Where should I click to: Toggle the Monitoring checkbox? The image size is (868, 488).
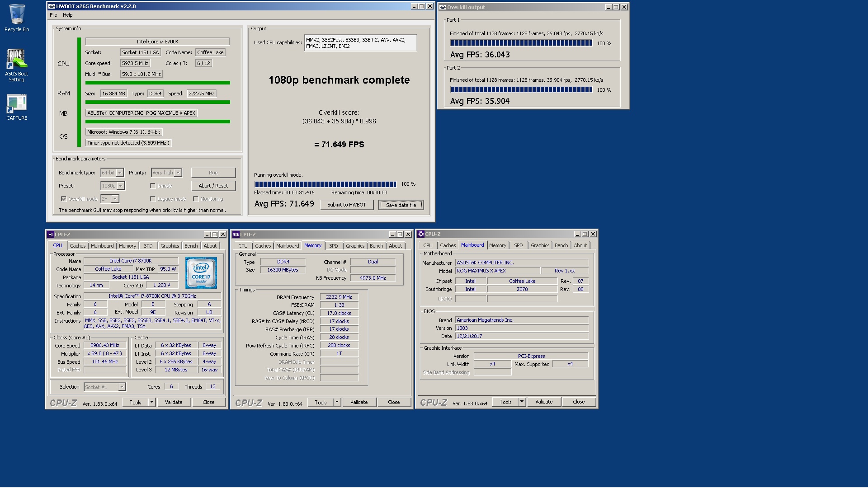click(196, 199)
